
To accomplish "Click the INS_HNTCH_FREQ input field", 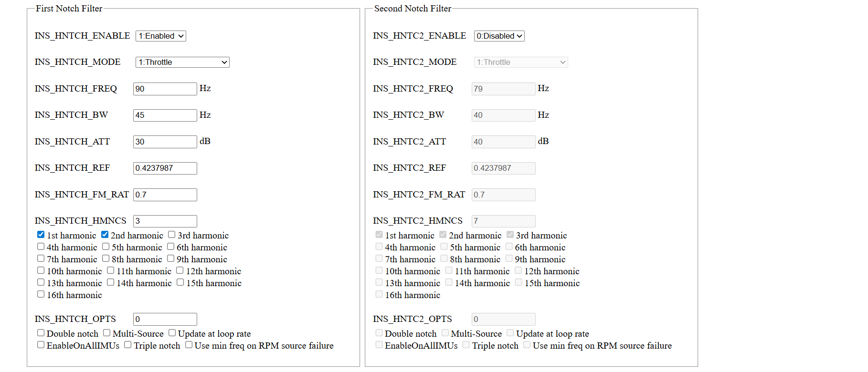I will 165,89.
